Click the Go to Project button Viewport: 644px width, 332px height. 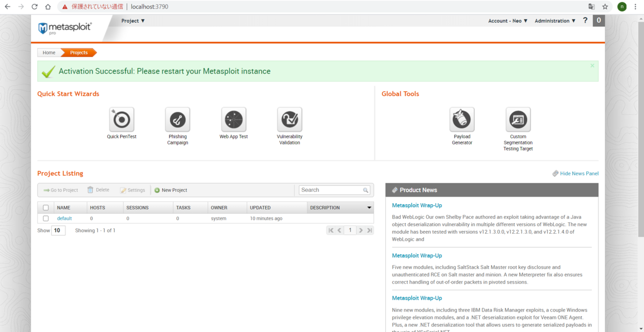coord(61,190)
